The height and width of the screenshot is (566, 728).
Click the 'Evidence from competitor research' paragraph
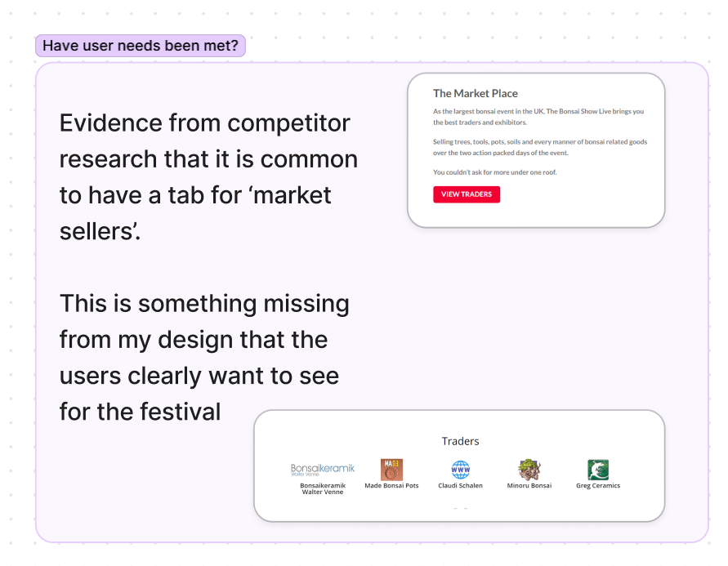[x=208, y=177]
